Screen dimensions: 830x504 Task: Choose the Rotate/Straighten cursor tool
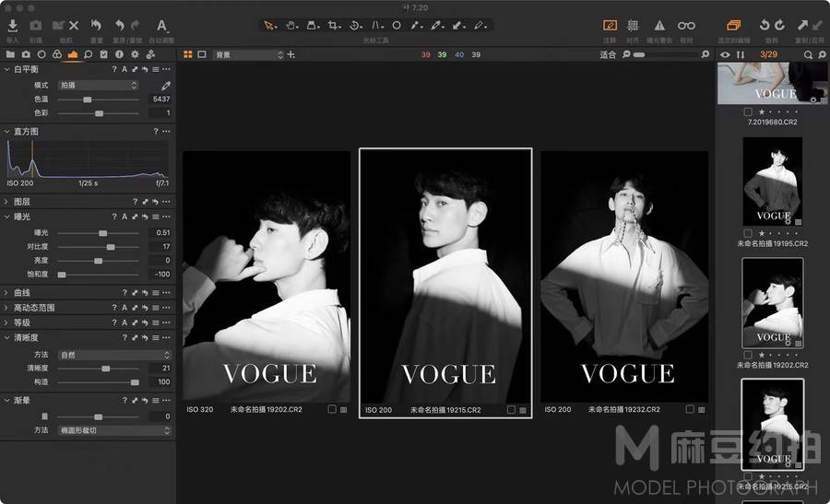point(356,26)
